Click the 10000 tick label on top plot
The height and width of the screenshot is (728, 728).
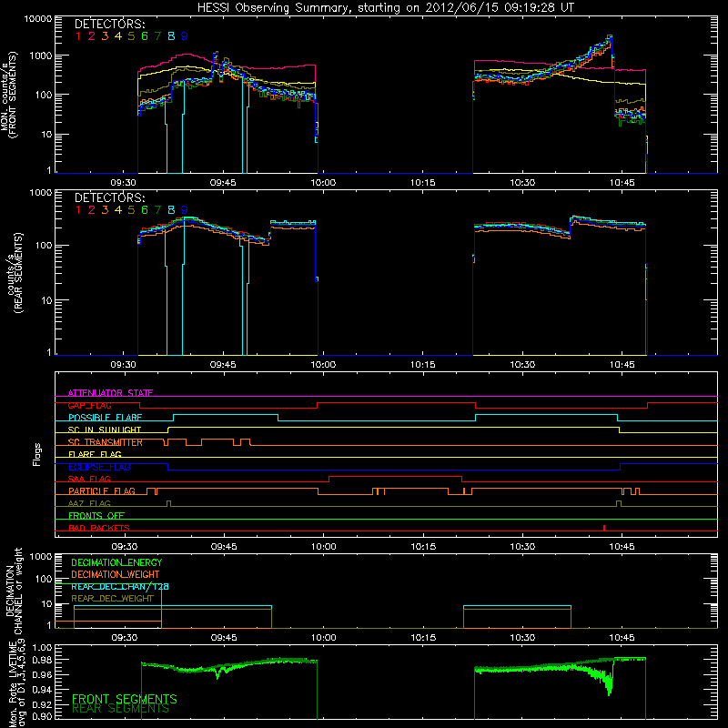(38, 18)
